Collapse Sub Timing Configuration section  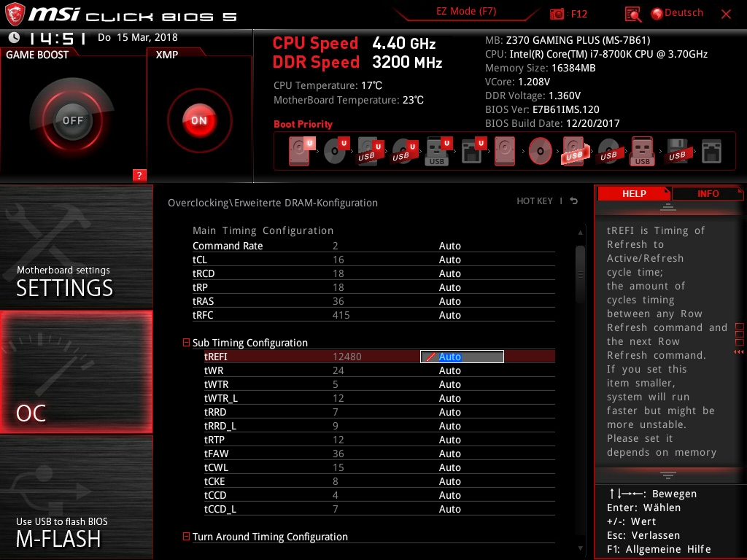click(x=186, y=343)
